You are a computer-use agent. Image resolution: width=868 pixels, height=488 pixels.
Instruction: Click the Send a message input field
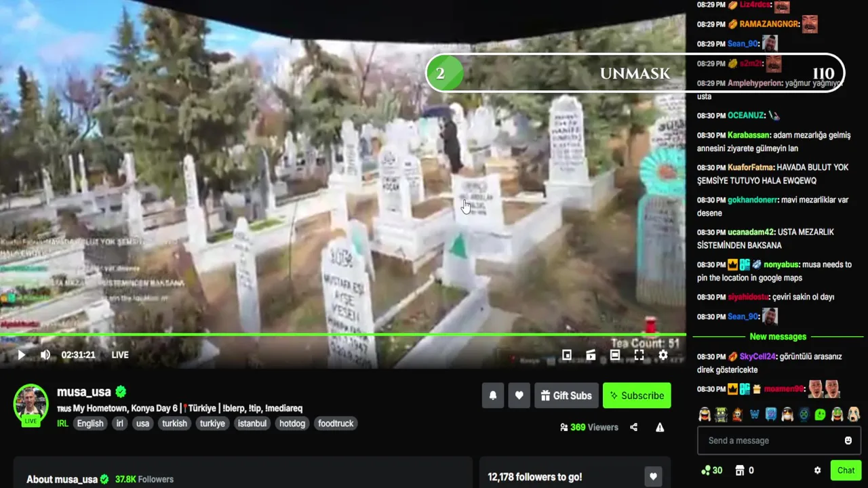click(778, 441)
